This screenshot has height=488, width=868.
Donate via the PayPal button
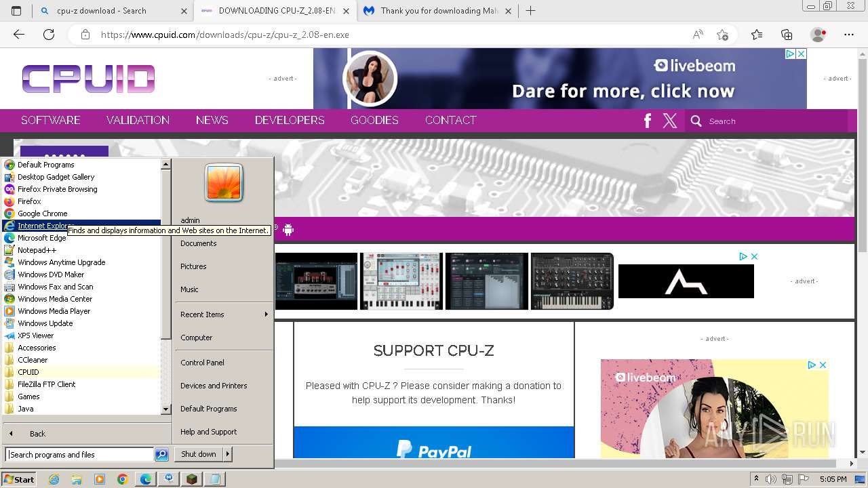pyautogui.click(x=434, y=443)
